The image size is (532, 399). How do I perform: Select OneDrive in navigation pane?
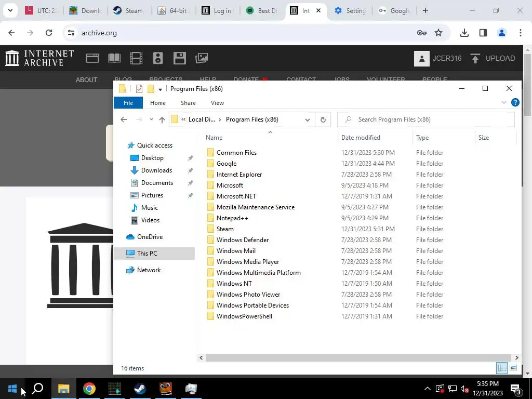(x=150, y=237)
